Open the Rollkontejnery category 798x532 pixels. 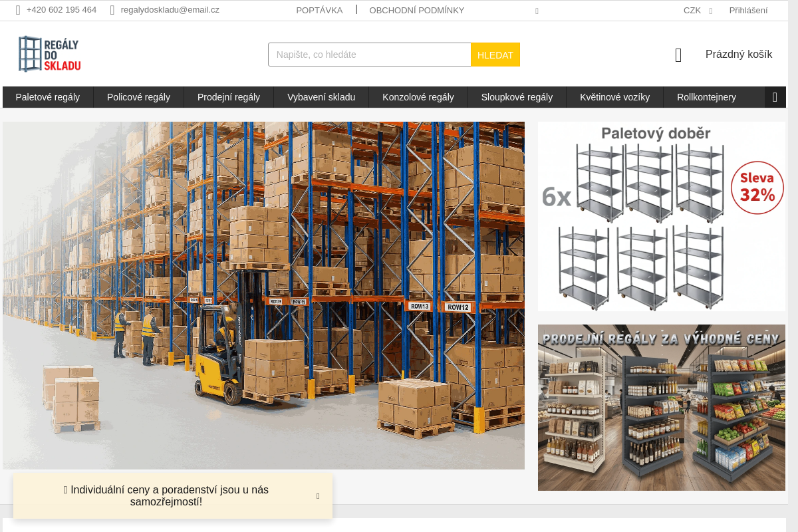tap(706, 97)
